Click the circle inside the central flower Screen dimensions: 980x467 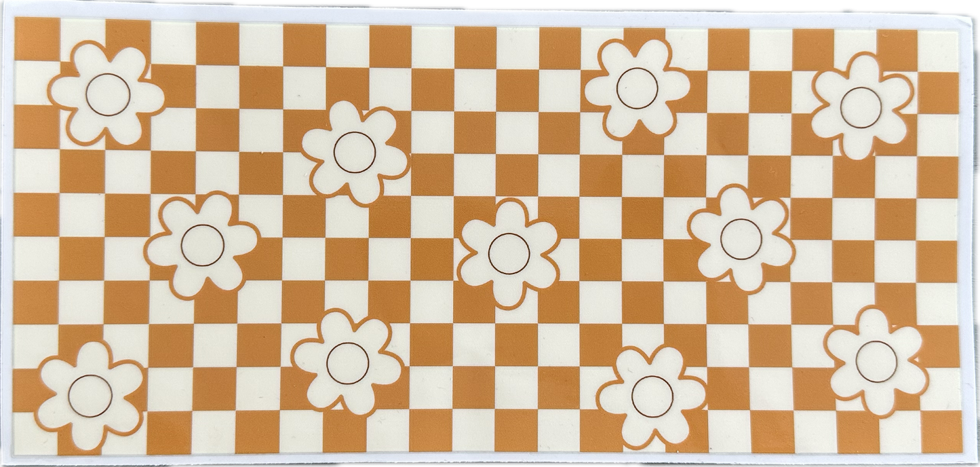(509, 254)
